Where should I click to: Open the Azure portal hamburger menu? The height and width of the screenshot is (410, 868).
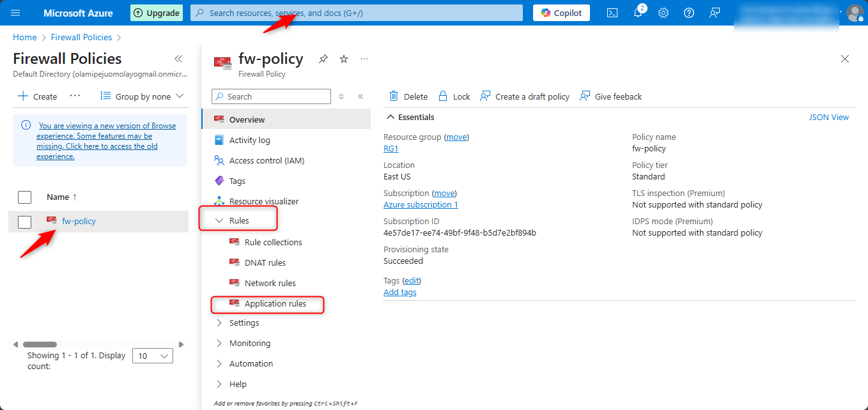15,13
